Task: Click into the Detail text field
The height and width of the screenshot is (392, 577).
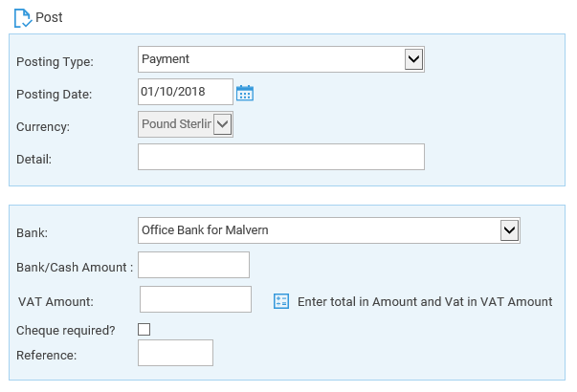Action: coord(281,157)
